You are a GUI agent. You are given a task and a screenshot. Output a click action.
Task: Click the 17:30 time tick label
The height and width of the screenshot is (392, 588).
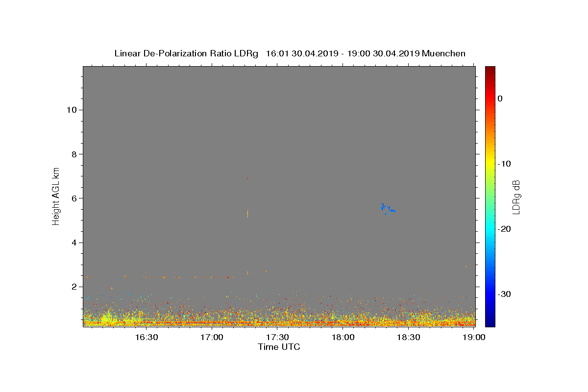tap(278, 337)
